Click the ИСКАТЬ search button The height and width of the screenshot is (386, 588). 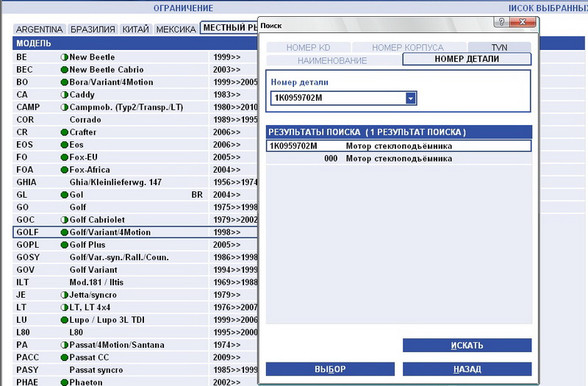coord(467,346)
